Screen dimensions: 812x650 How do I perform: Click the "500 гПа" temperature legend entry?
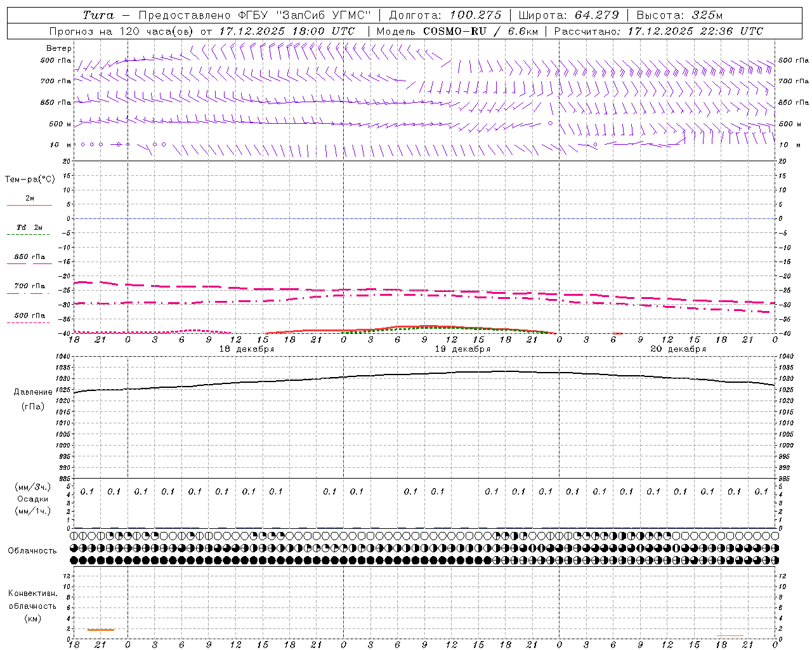(x=30, y=315)
